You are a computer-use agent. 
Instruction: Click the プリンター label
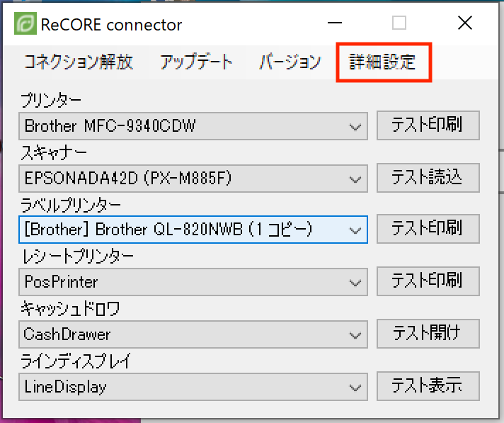[51, 101]
